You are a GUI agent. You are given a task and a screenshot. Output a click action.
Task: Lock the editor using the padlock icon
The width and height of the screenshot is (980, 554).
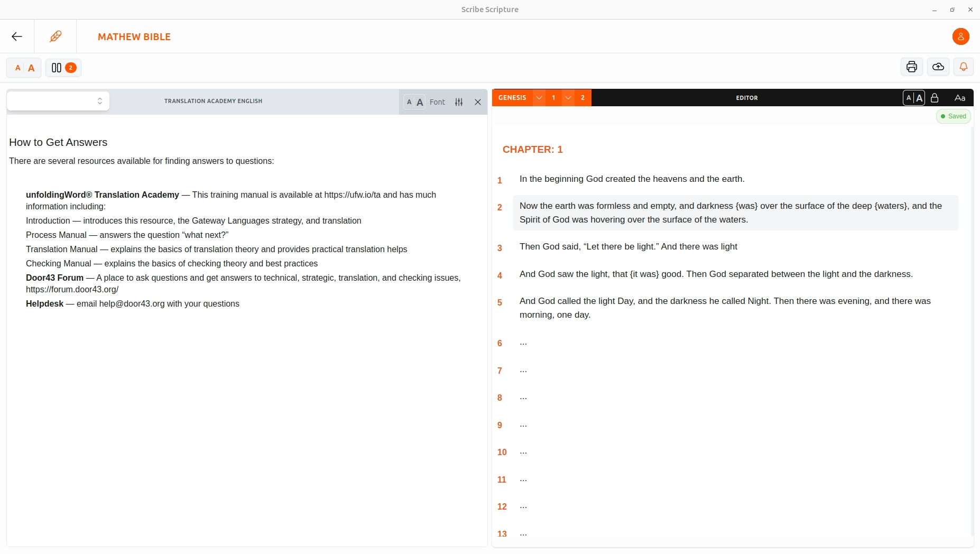click(935, 97)
